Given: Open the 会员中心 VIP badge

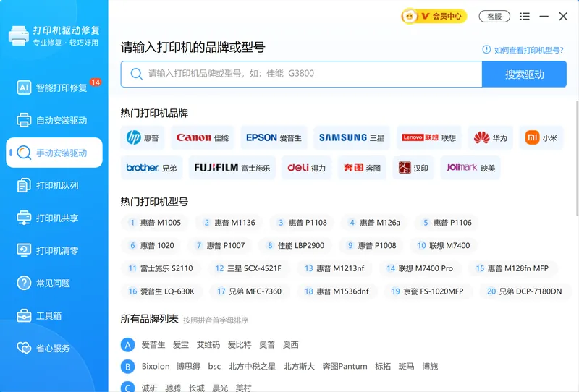Looking at the screenshot, I should coord(434,16).
